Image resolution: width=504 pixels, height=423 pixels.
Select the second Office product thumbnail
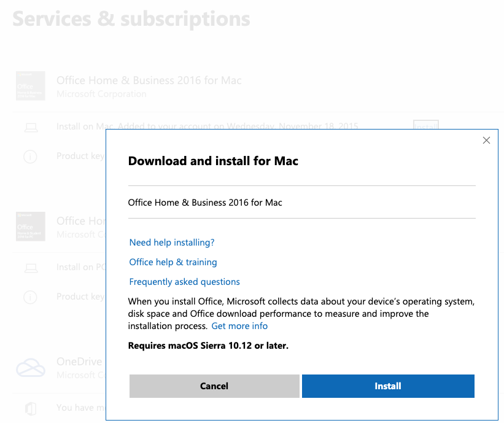pyautogui.click(x=31, y=227)
